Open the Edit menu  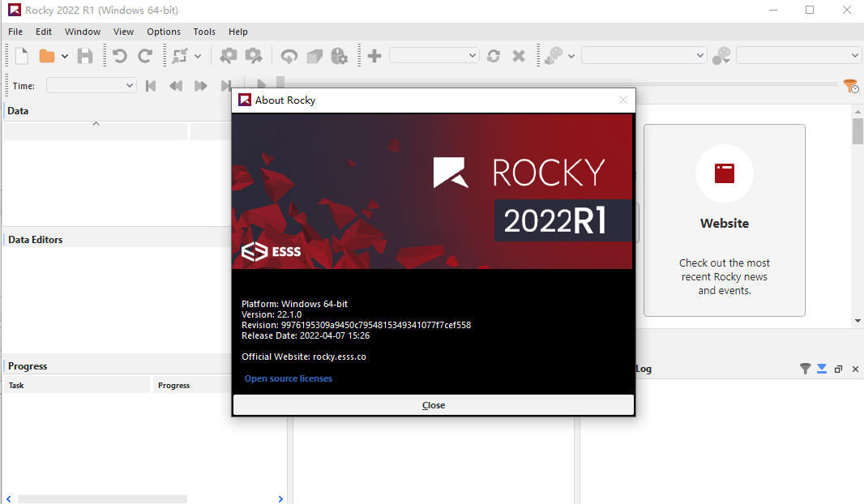[44, 32]
